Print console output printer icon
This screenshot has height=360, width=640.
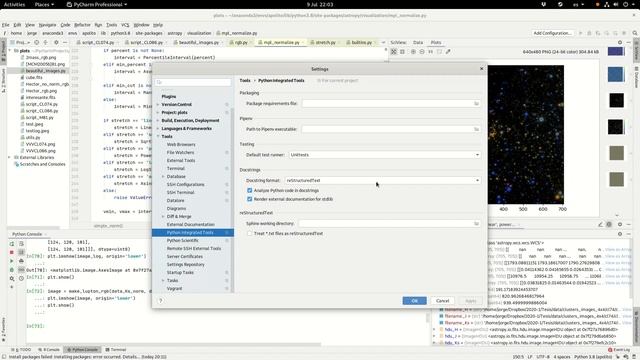[21, 261]
